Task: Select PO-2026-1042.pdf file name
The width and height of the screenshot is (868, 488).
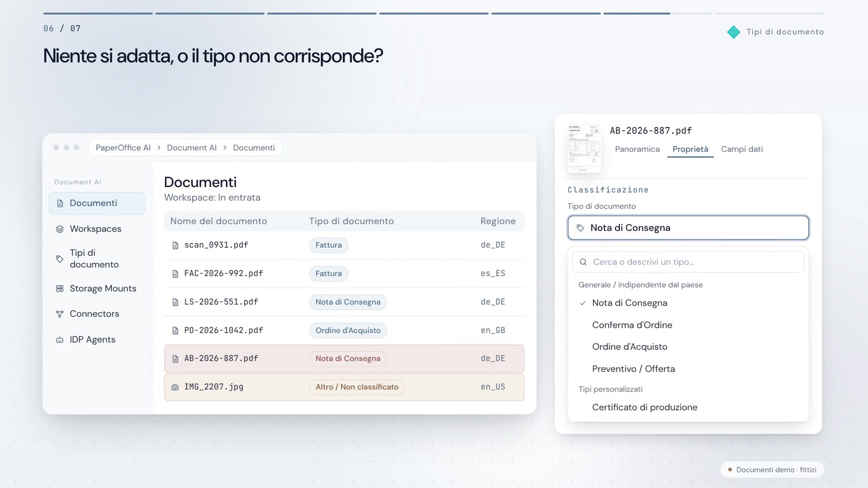Action: tap(224, 330)
